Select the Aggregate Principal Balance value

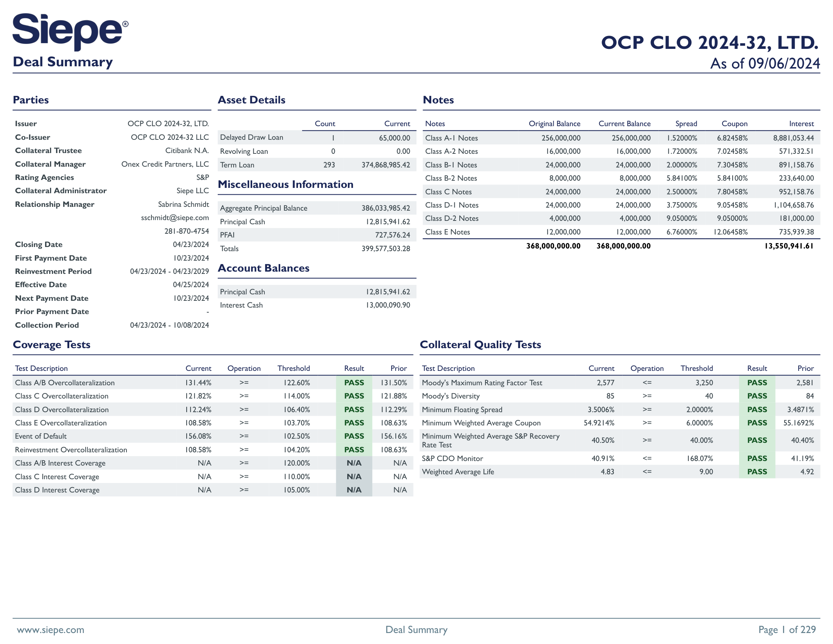[x=385, y=208]
